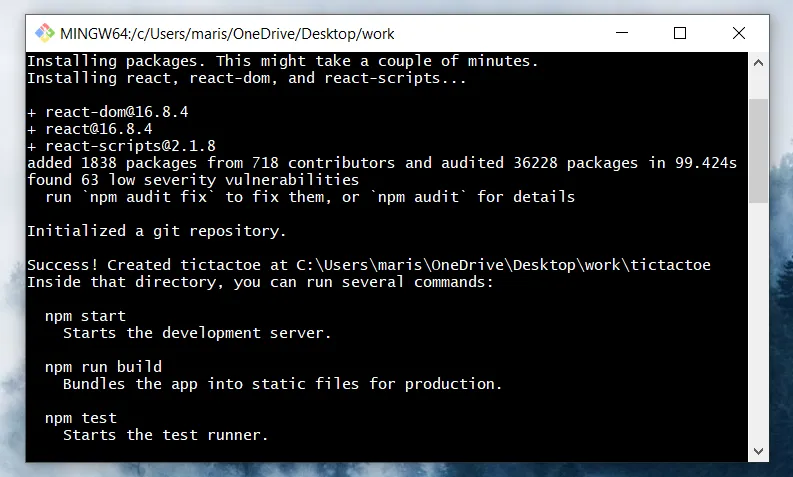
Task: Click the 'Initialized a git repository.' line
Action: (x=157, y=231)
